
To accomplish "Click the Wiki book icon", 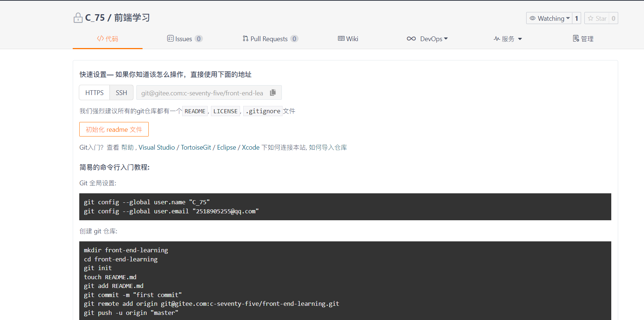I will [x=341, y=39].
